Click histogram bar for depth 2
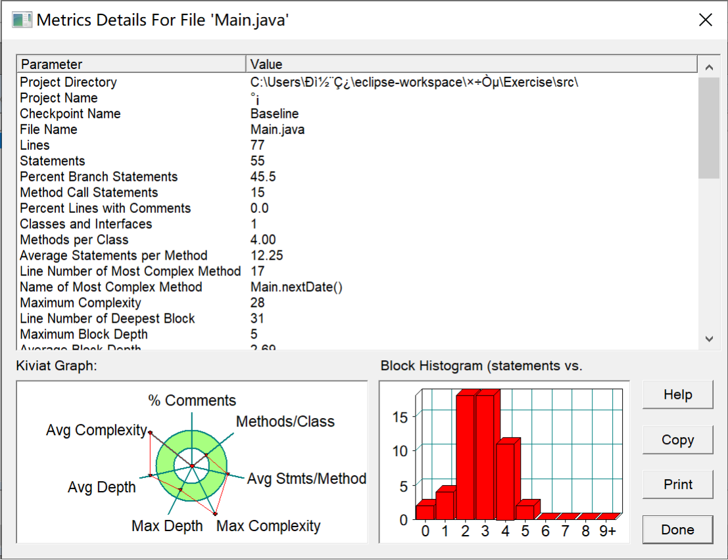This screenshot has height=560, width=728. [x=465, y=457]
